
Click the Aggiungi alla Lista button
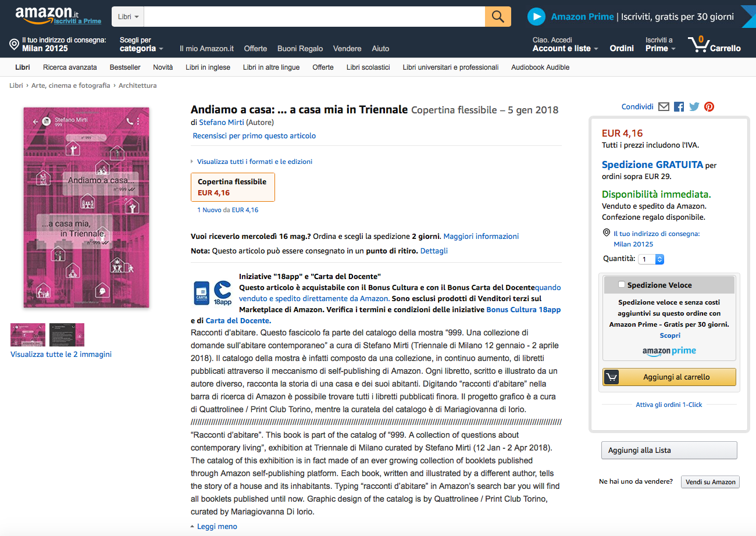669,451
